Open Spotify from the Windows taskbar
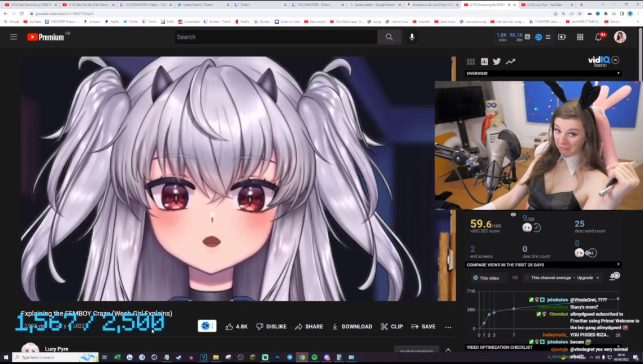The width and height of the screenshot is (643, 364). [x=315, y=357]
